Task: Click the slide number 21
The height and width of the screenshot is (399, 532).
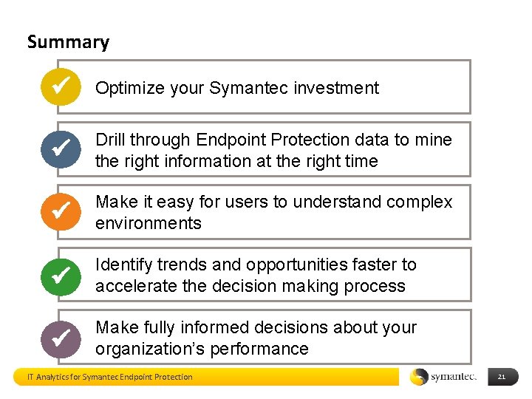Action: (501, 377)
